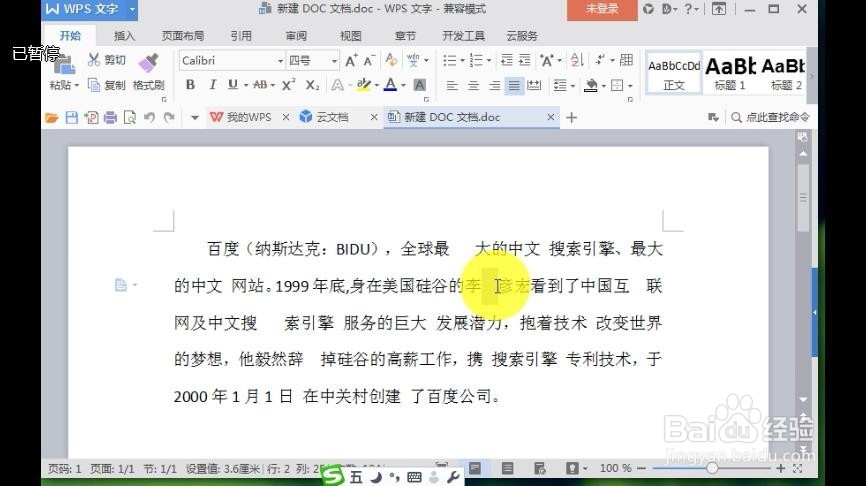
Task: Click the text highlight color pen
Action: pyautogui.click(x=363, y=84)
